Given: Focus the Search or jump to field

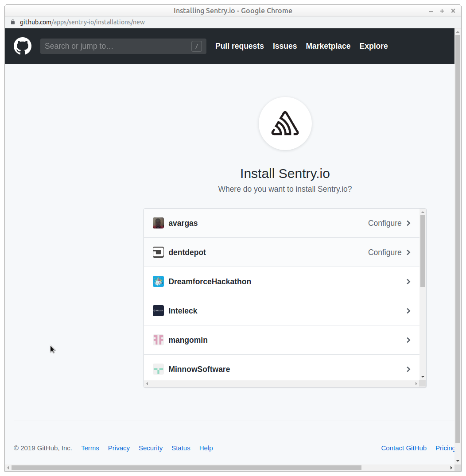Looking at the screenshot, I should pos(123,46).
